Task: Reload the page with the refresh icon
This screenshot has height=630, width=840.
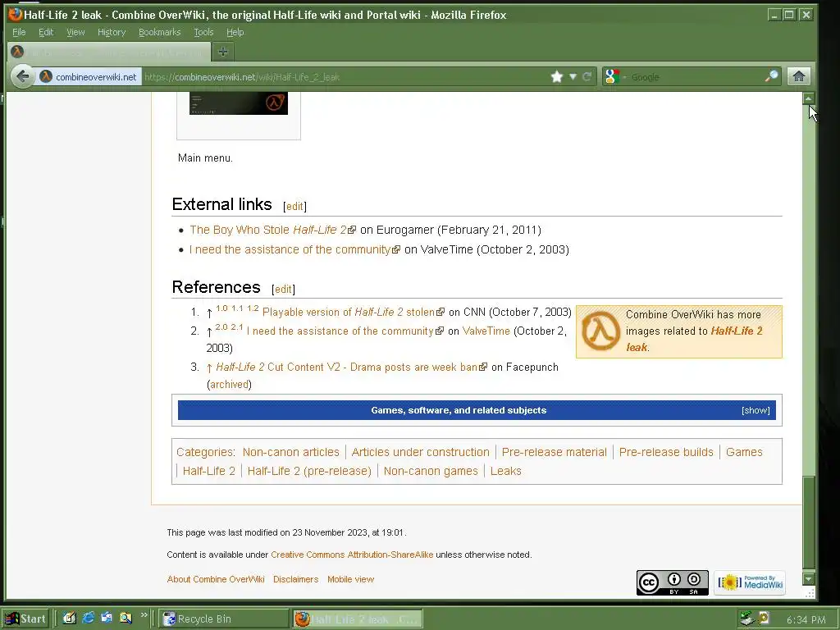Action: (x=587, y=76)
